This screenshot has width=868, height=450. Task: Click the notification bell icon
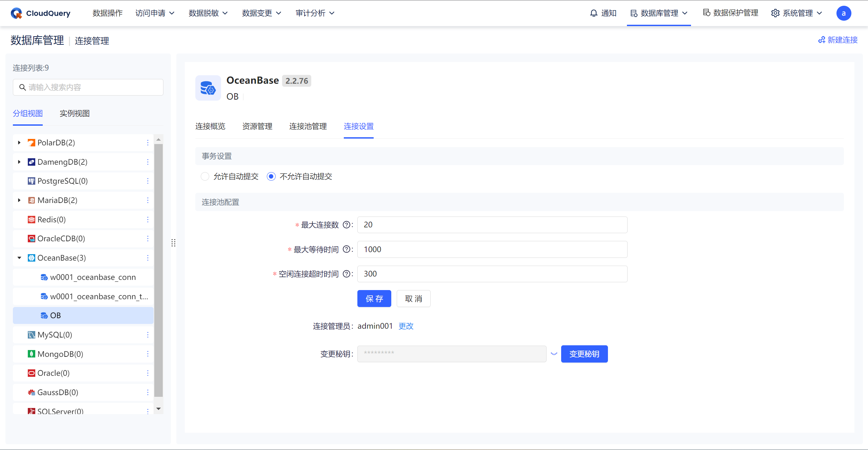593,13
